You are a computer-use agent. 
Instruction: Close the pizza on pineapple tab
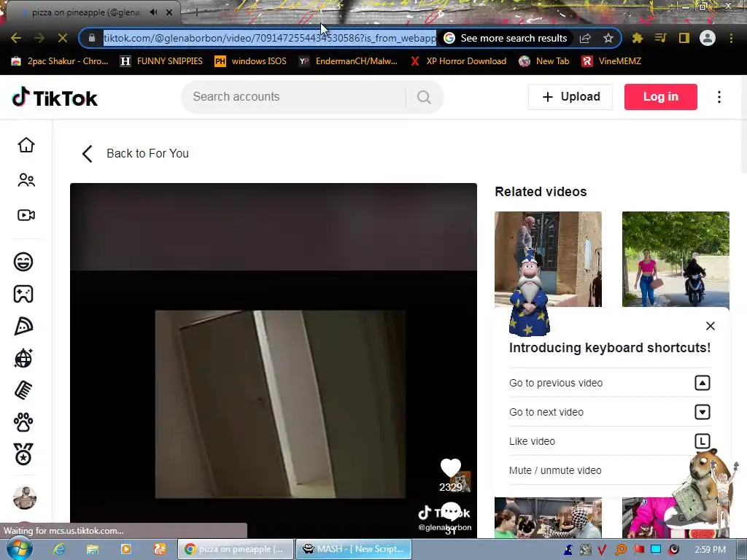point(169,12)
